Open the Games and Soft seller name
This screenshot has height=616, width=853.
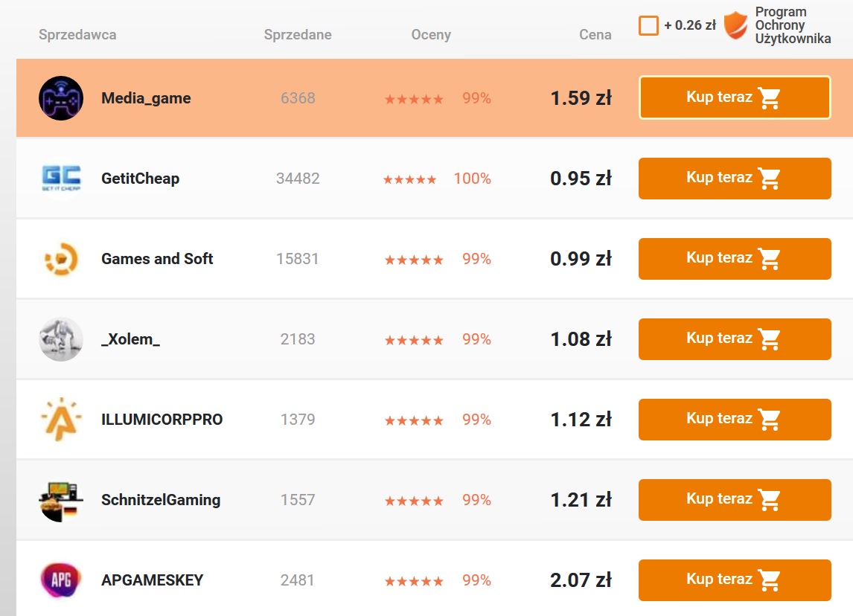[x=157, y=259]
